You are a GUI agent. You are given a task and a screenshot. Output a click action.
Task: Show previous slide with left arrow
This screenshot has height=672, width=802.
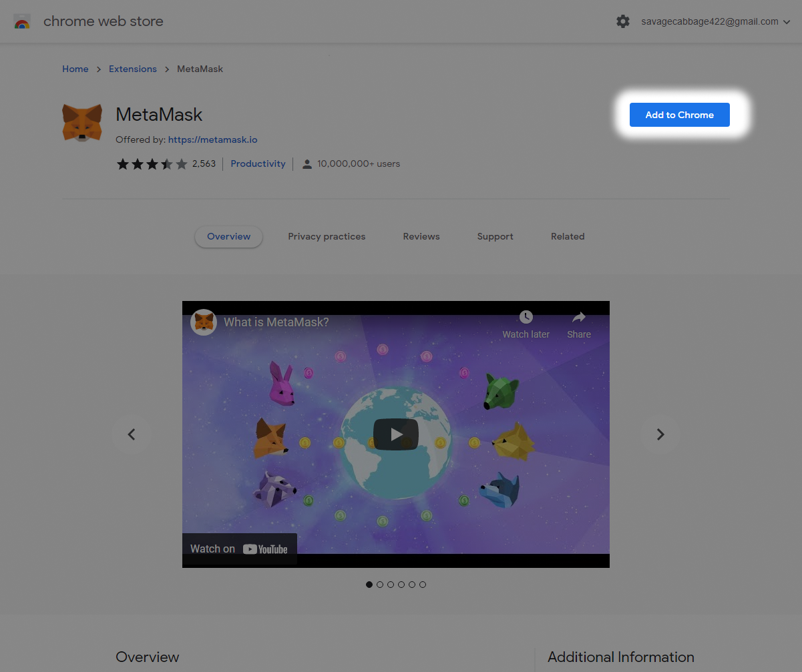point(132,434)
